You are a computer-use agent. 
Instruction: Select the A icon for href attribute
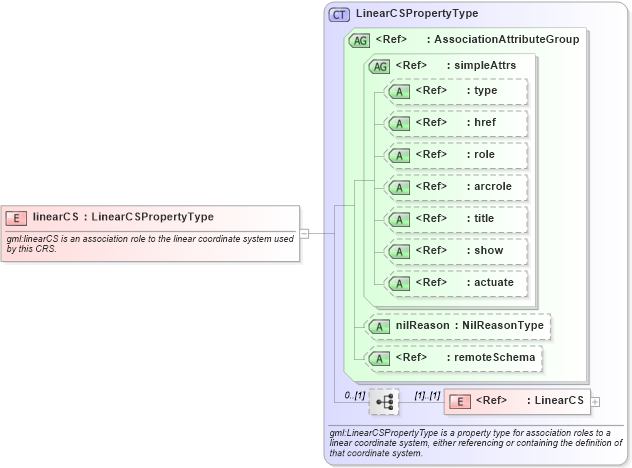coord(399,123)
